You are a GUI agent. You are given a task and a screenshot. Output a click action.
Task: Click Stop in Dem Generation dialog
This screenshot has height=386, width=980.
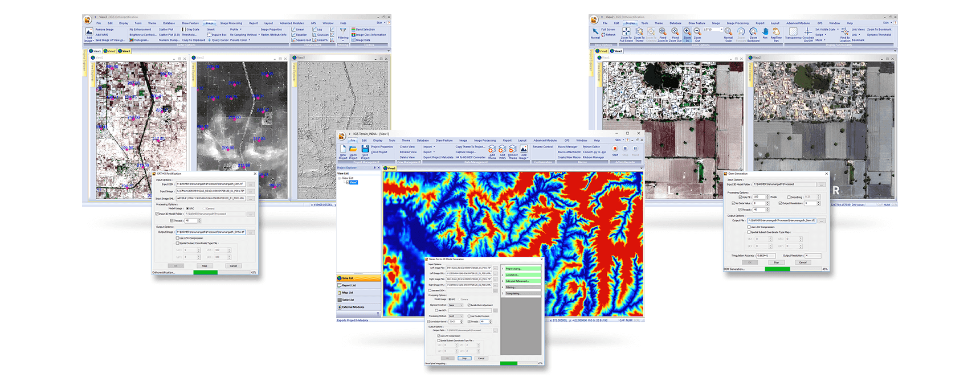pyautogui.click(x=777, y=262)
